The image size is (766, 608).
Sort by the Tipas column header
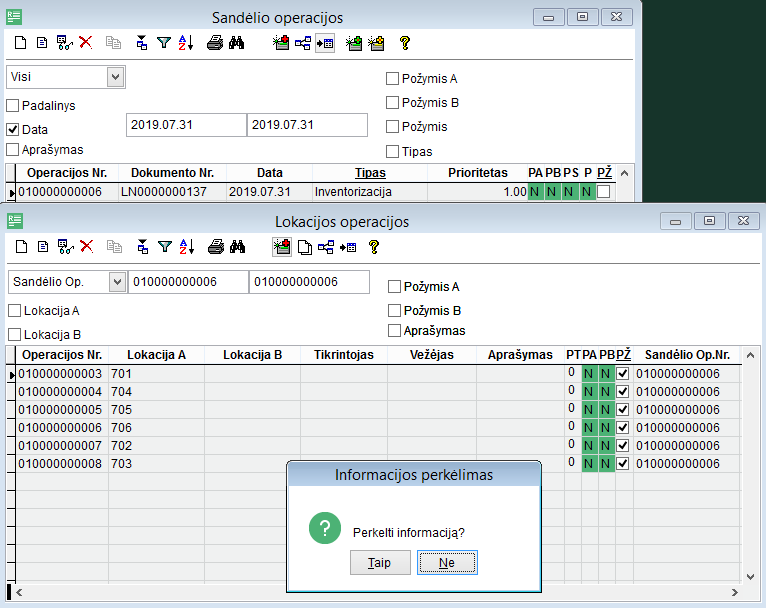(370, 172)
